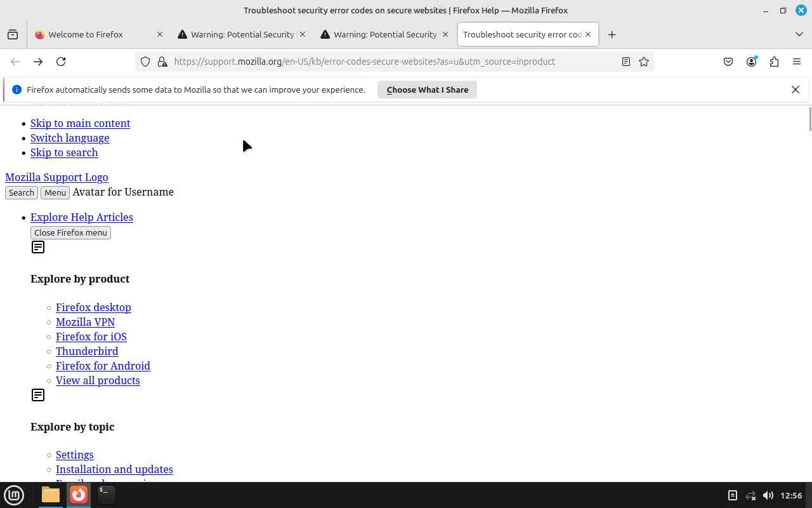Open the clock showing 12:56
The image size is (812, 508).
[x=791, y=495]
